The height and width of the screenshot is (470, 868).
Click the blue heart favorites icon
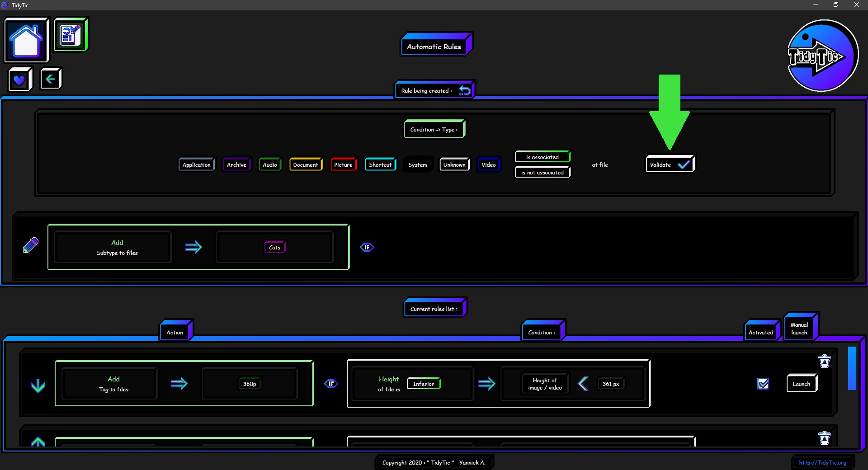20,80
